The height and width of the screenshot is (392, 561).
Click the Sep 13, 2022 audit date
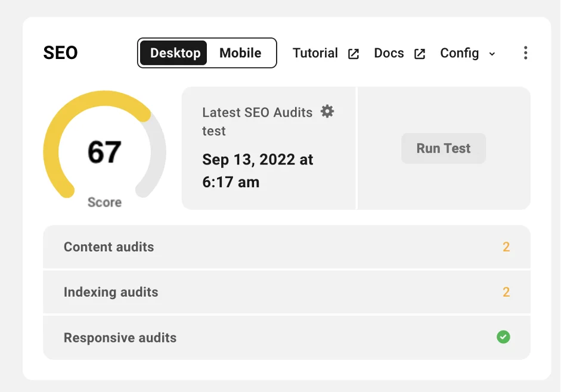pyautogui.click(x=258, y=170)
